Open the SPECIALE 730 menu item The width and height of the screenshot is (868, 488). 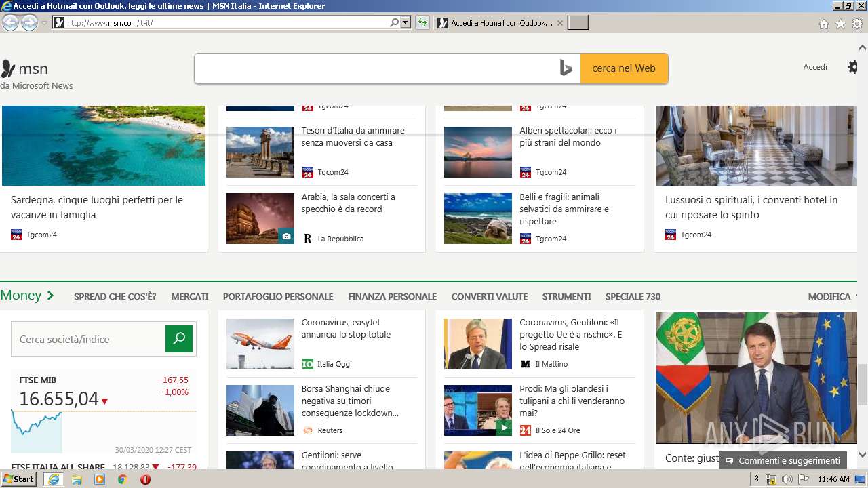(x=633, y=296)
